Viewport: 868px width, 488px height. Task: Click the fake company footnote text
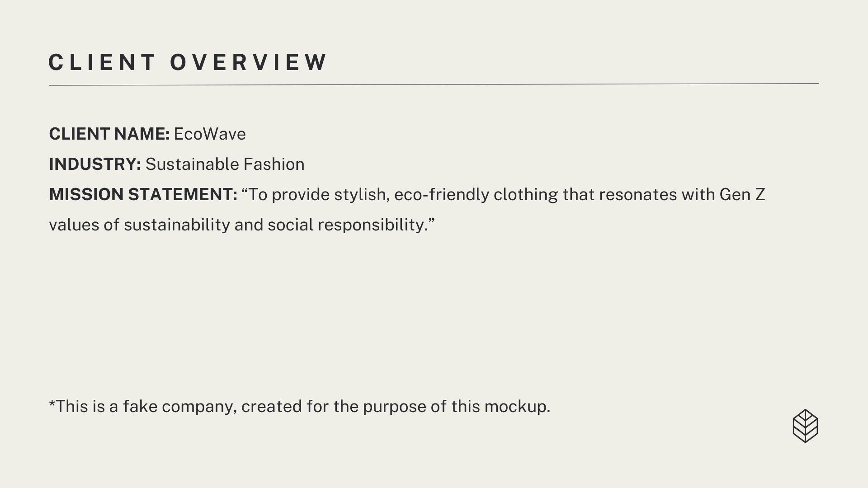(299, 406)
